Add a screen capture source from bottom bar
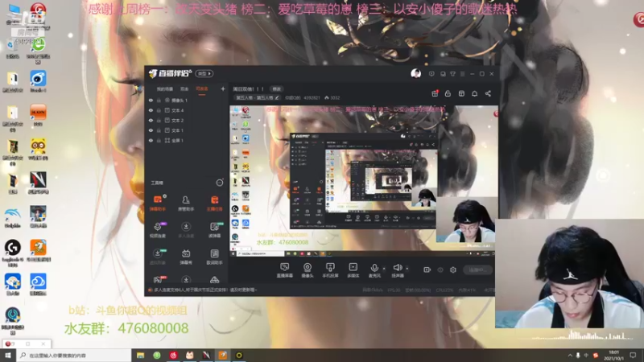644x362 pixels. 284,270
